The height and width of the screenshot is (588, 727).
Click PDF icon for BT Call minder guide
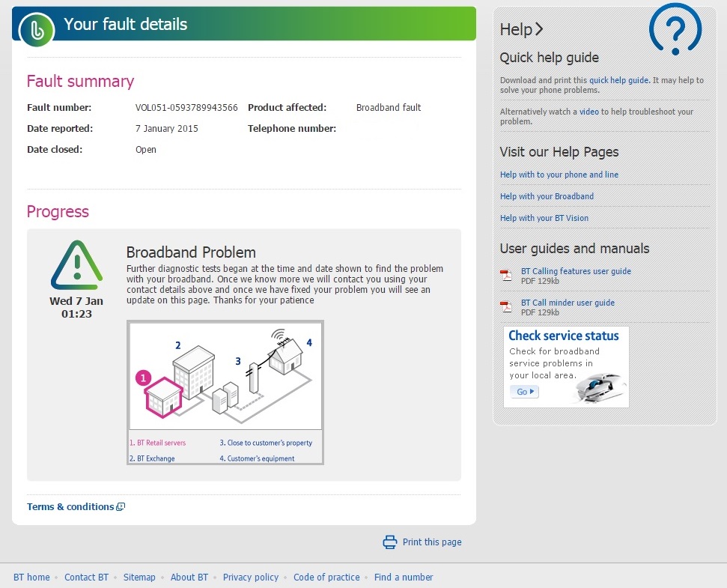pos(507,306)
